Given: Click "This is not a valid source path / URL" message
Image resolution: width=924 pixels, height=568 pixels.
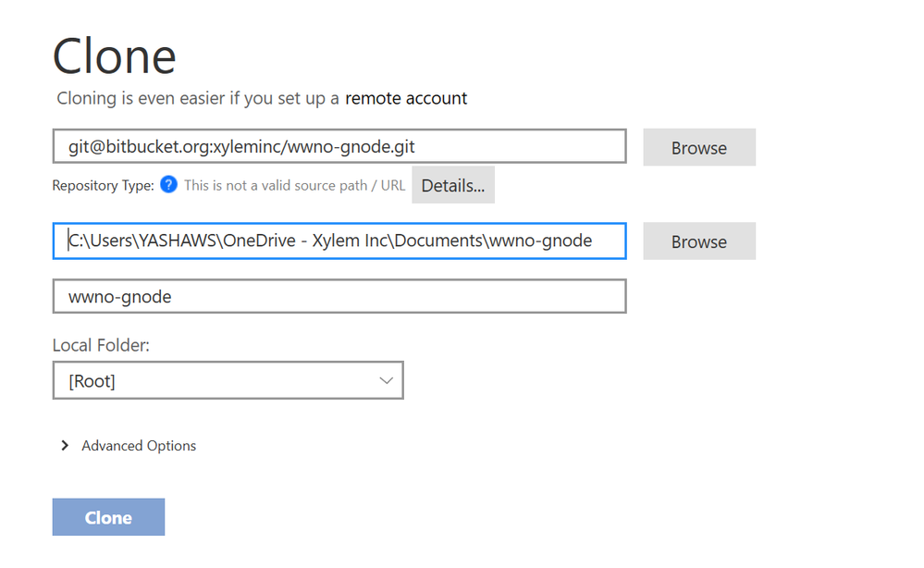Looking at the screenshot, I should (295, 186).
